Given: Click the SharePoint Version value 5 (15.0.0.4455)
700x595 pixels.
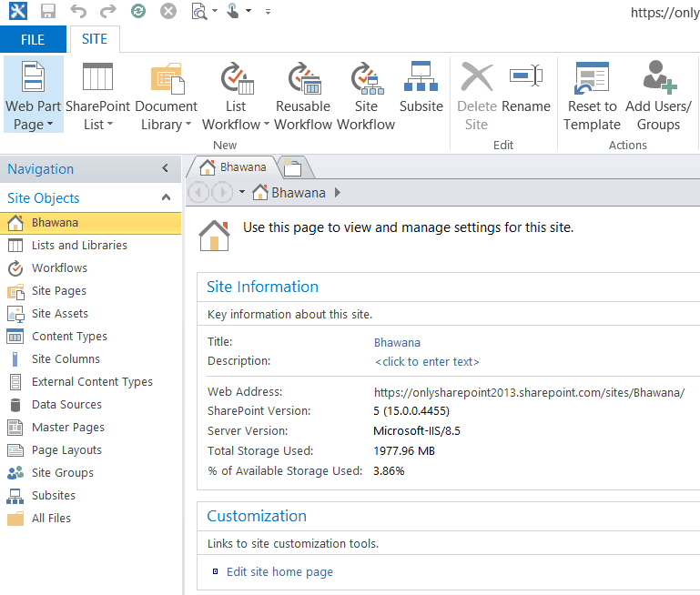Looking at the screenshot, I should [x=411, y=411].
